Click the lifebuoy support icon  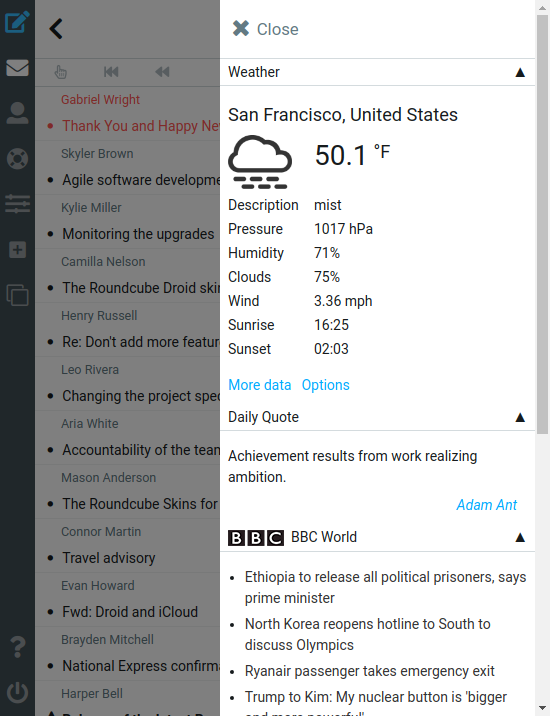(x=17, y=159)
